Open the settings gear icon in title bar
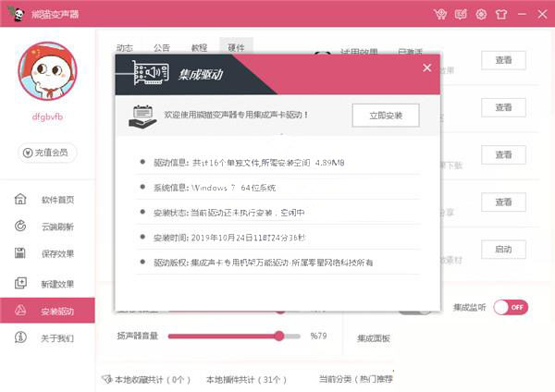The image size is (555, 392). click(x=481, y=14)
